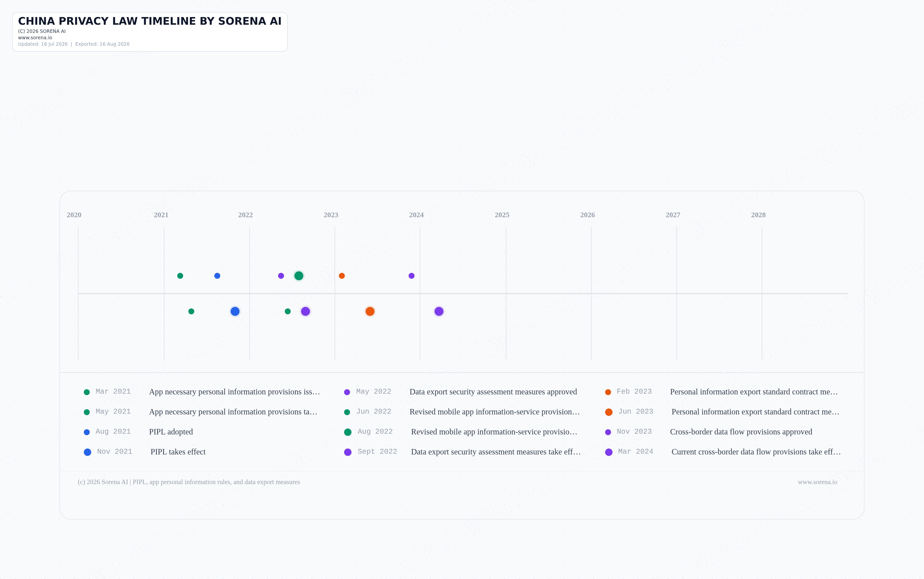Open www.sorena.io link in the footer
The image size is (924, 579).
click(817, 482)
